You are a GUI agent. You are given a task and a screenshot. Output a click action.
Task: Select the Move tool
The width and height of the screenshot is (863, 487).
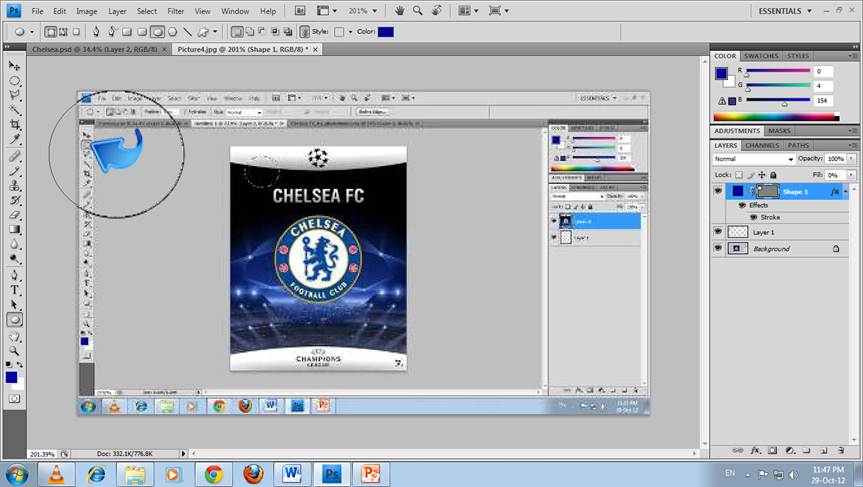click(14, 65)
